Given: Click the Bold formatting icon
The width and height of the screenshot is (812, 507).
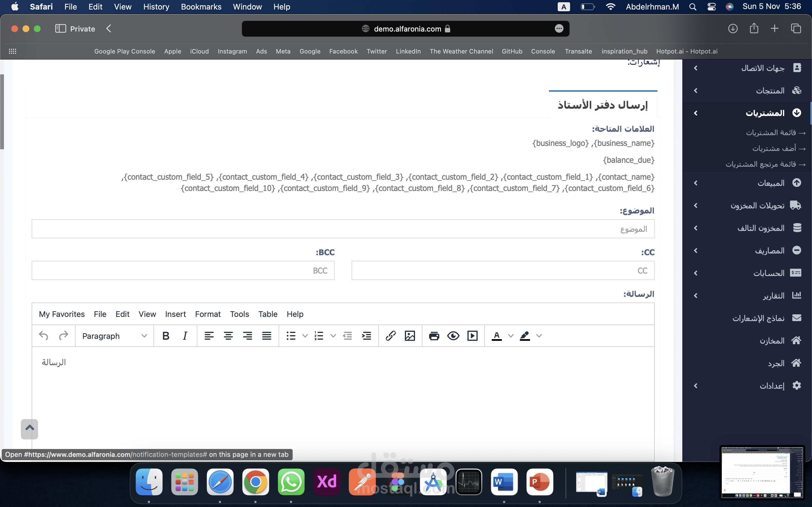Looking at the screenshot, I should click(x=166, y=336).
